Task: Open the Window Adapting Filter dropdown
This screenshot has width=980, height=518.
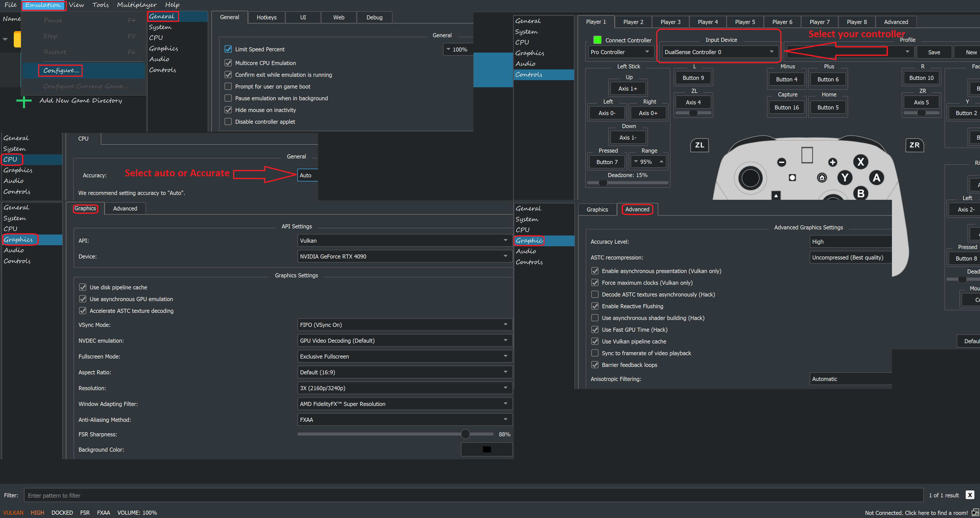Action: (405, 404)
